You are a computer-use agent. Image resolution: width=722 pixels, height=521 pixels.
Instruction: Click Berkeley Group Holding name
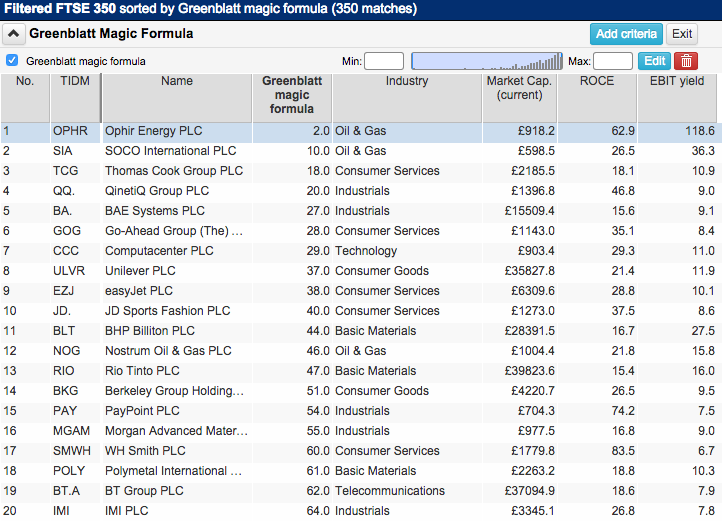tap(175, 391)
